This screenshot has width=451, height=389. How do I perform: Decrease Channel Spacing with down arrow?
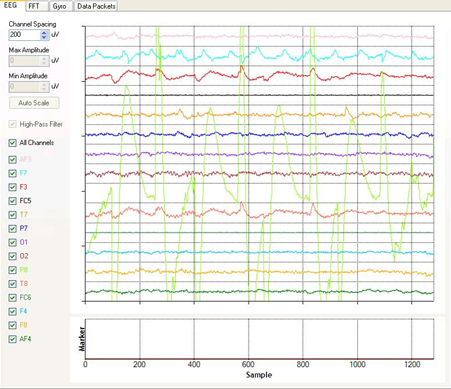pos(44,37)
